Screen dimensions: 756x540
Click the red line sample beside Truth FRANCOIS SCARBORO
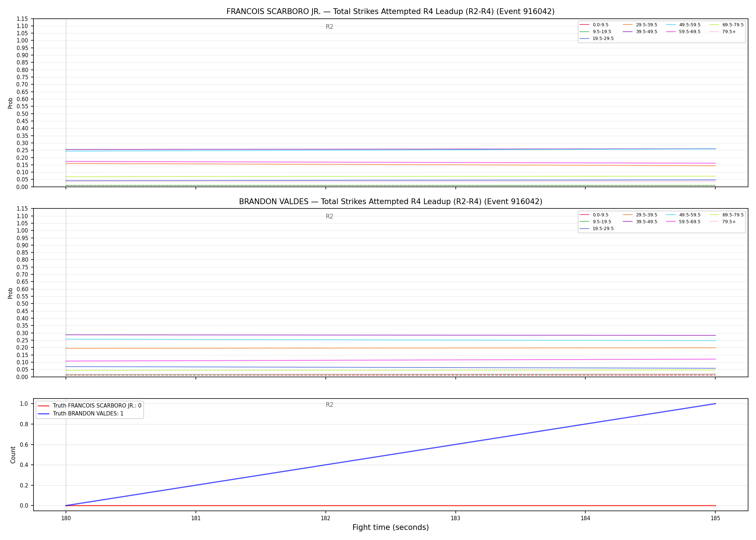[44, 406]
